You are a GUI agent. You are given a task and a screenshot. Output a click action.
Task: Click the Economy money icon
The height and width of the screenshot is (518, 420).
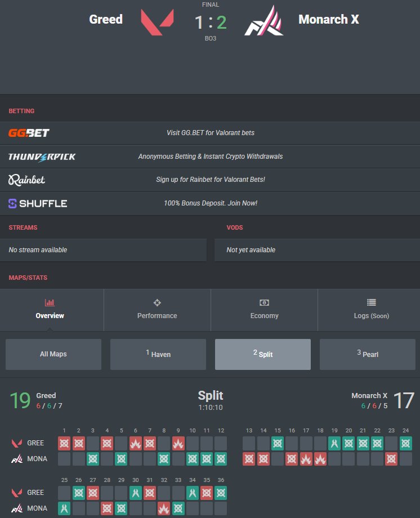pos(265,302)
